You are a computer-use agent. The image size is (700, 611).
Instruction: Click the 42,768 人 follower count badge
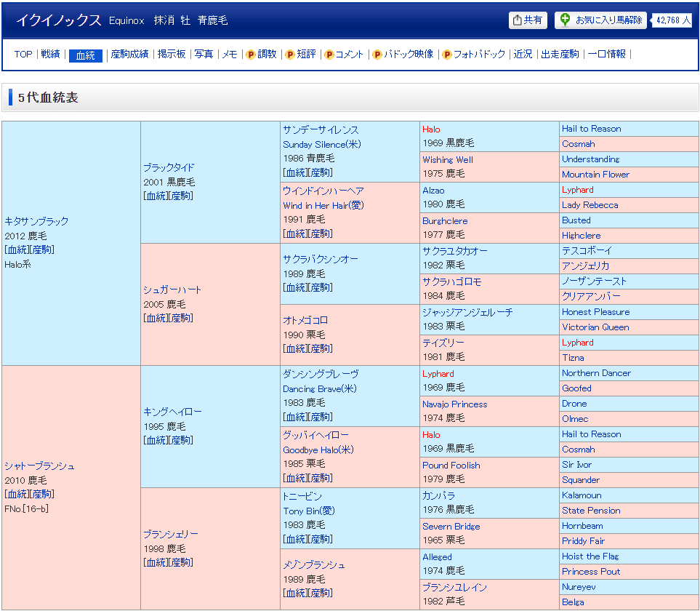point(672,20)
